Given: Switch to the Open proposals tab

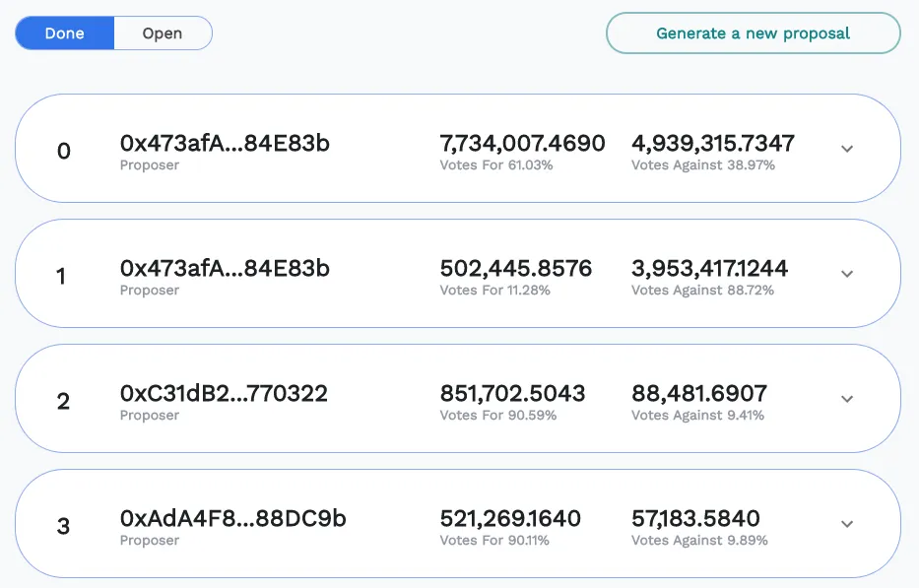Looking at the screenshot, I should pos(163,33).
